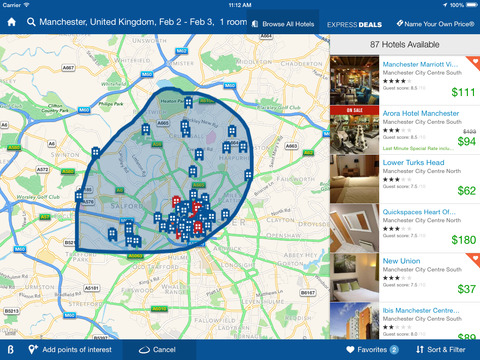Tap hotel pin on left boundary near Swinton
480x360 pixels.
[96, 152]
